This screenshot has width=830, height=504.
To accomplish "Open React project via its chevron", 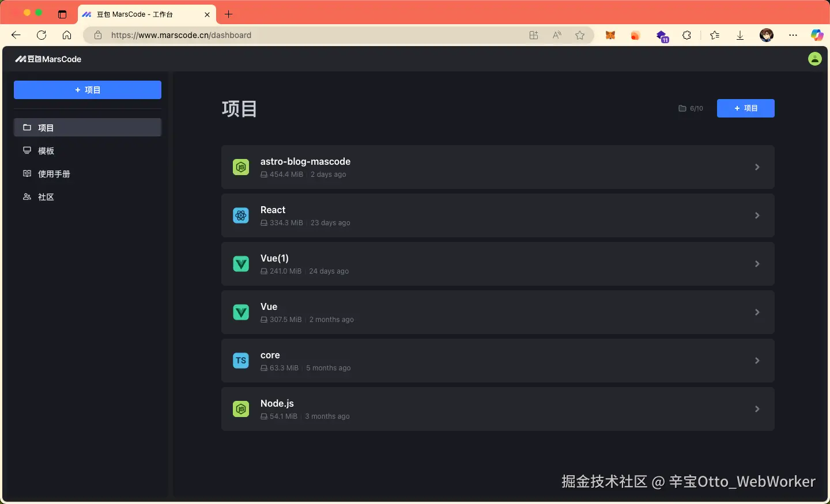I will tap(757, 215).
